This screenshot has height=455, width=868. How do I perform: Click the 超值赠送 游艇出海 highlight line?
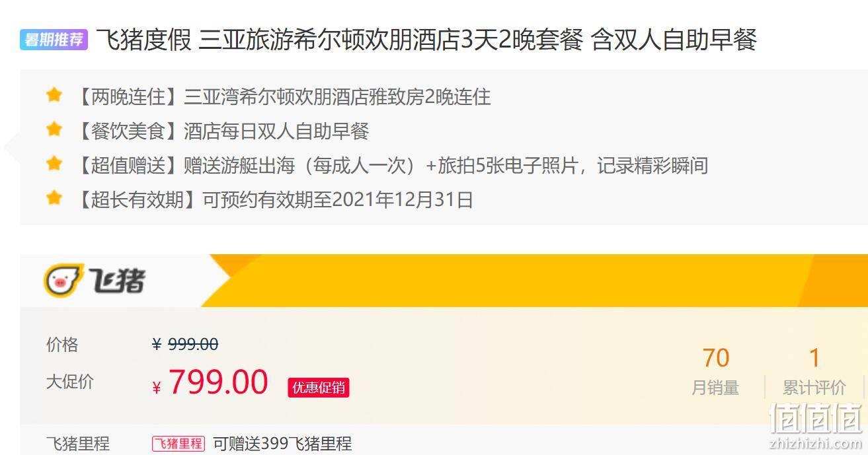coord(390,165)
